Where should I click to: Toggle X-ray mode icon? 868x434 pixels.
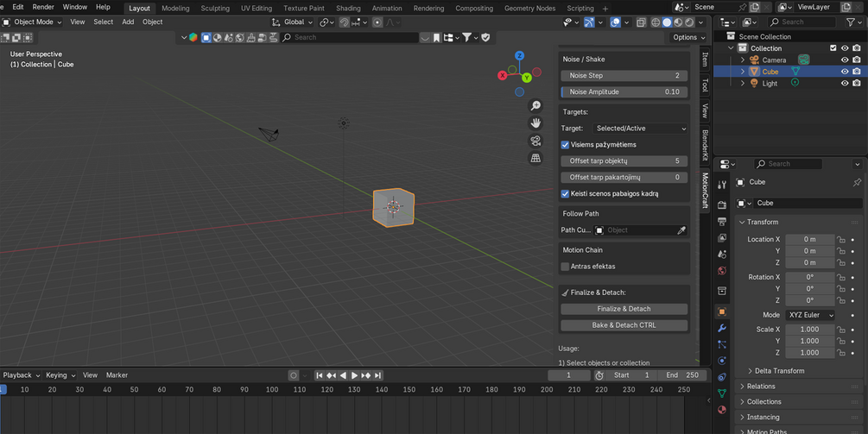(x=641, y=22)
